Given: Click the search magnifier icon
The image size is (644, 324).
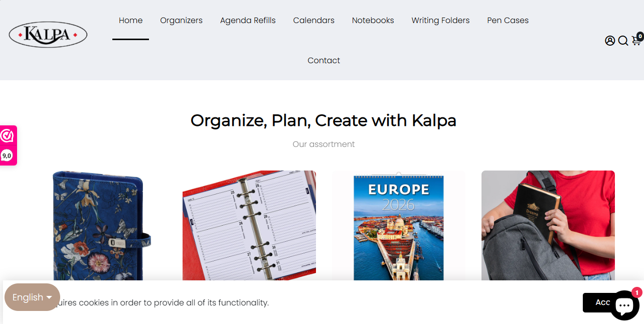Looking at the screenshot, I should [623, 41].
